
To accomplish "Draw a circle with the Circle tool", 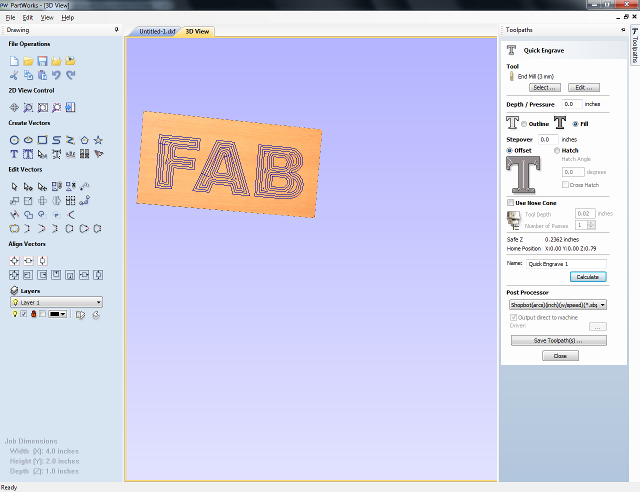I will pos(14,140).
